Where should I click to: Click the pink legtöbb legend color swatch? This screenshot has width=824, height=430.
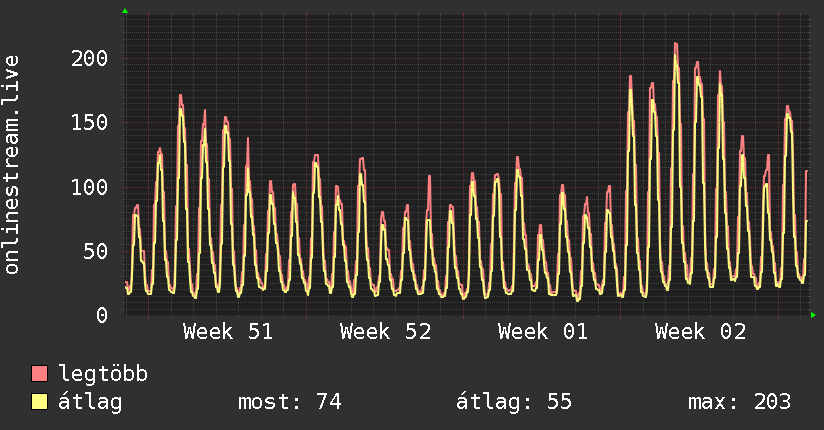tap(39, 373)
